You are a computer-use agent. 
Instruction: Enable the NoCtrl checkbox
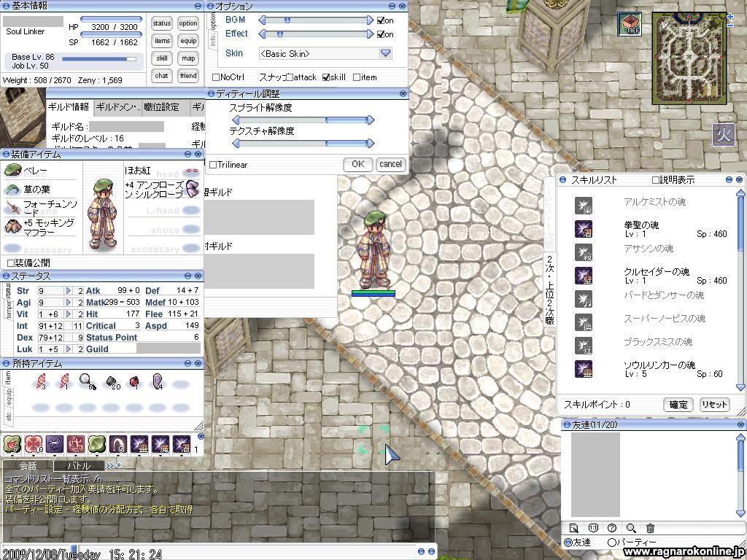pyautogui.click(x=216, y=77)
